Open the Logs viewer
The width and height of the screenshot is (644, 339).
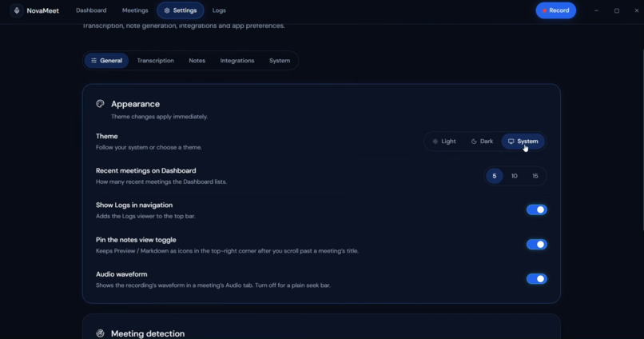tap(219, 10)
